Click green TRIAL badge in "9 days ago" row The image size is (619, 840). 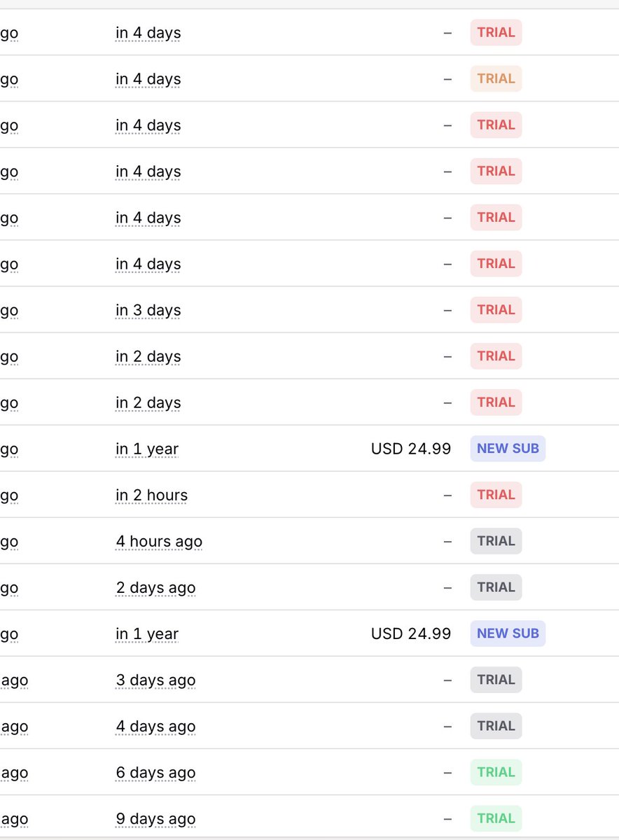pos(496,818)
